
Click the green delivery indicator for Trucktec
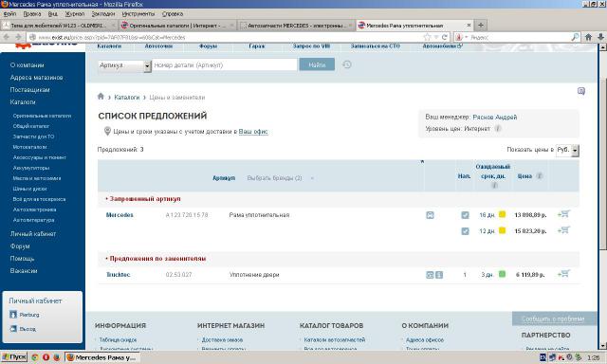pyautogui.click(x=502, y=274)
